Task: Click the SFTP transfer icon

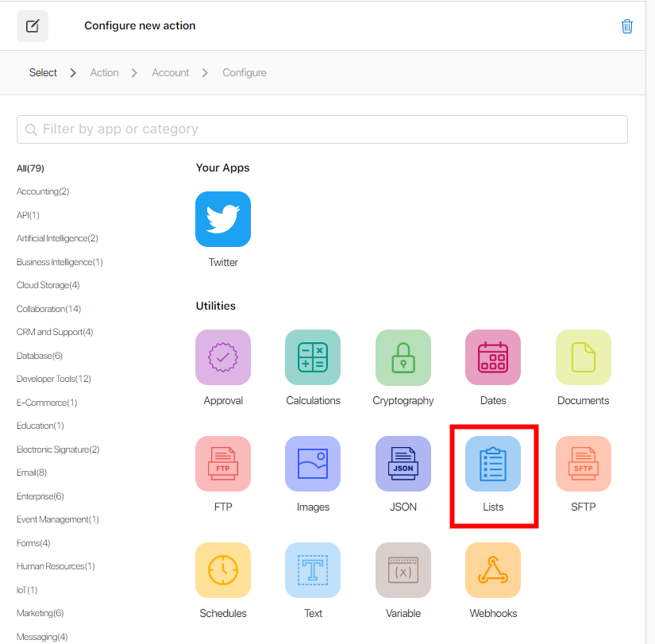Action: pyautogui.click(x=583, y=464)
